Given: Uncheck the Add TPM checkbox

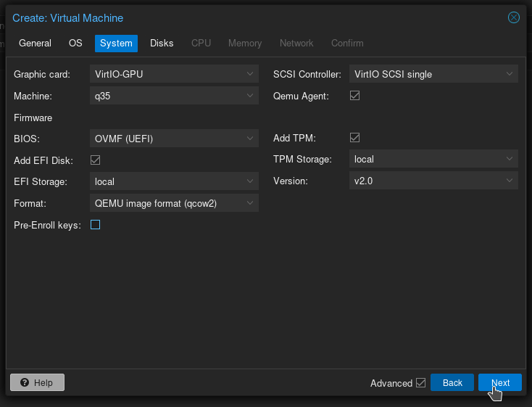Looking at the screenshot, I should (x=355, y=138).
